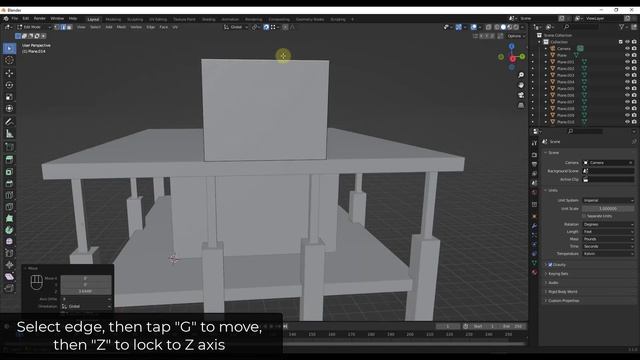This screenshot has height=360, width=640.
Task: Select the Extrude Region tool
Action: click(9, 160)
